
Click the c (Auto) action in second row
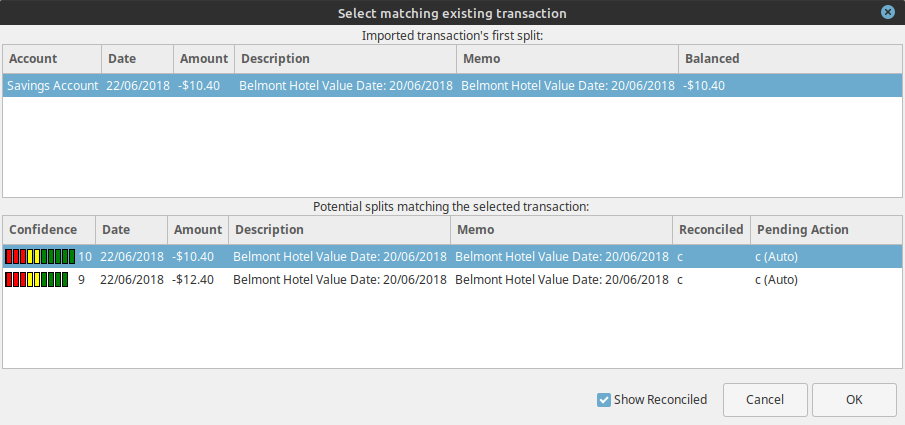click(x=776, y=280)
